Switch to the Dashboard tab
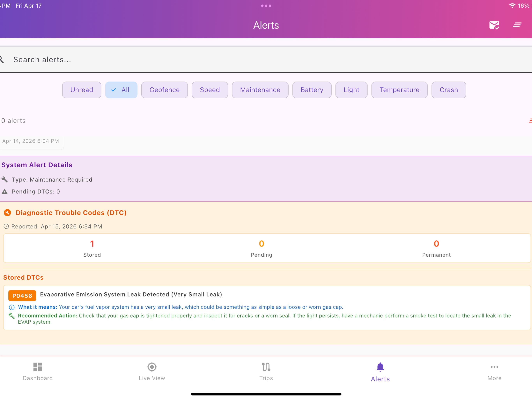This screenshot has width=532, height=399. coord(38,372)
